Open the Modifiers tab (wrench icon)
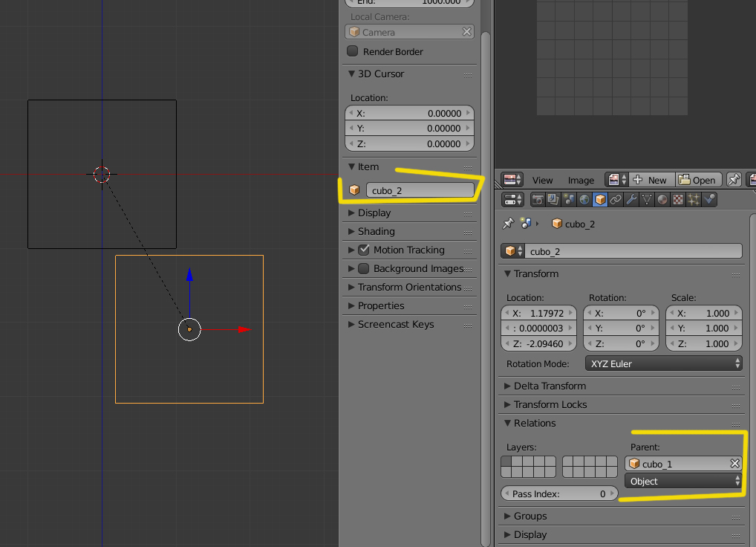Screen dimensions: 756x547 (x=631, y=200)
